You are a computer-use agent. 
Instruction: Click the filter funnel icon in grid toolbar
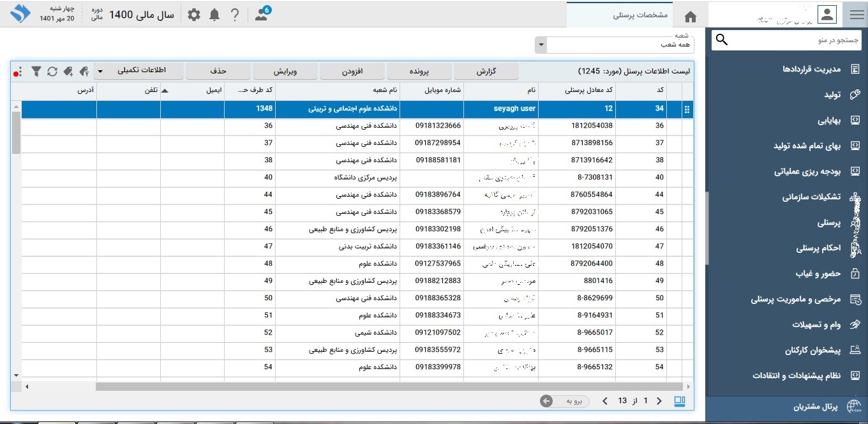pos(36,71)
